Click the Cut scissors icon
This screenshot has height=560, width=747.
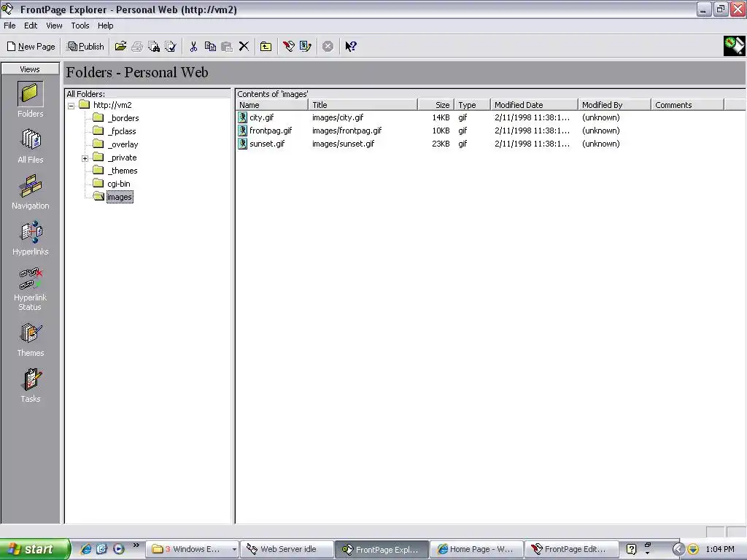(193, 46)
